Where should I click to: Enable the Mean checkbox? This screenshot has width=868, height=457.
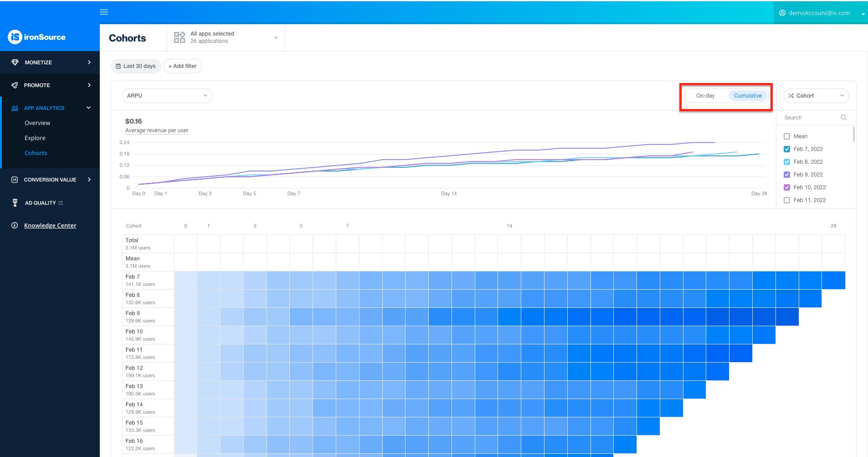tap(787, 136)
